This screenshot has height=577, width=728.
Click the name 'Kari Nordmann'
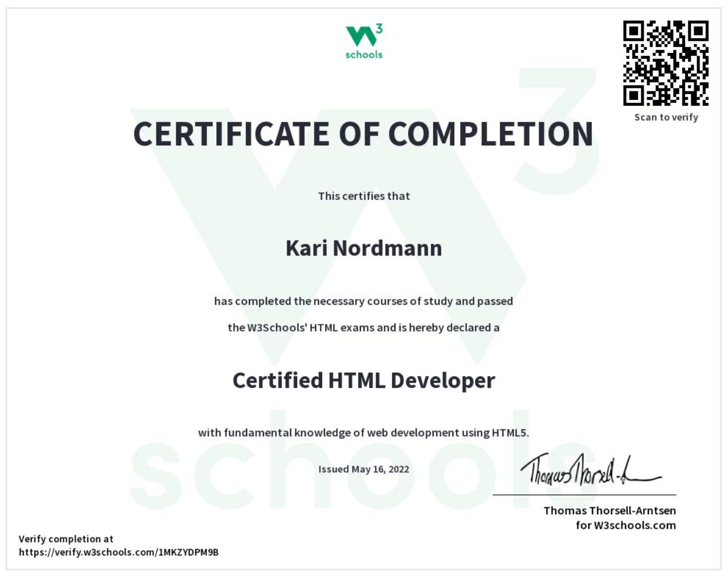click(x=363, y=248)
